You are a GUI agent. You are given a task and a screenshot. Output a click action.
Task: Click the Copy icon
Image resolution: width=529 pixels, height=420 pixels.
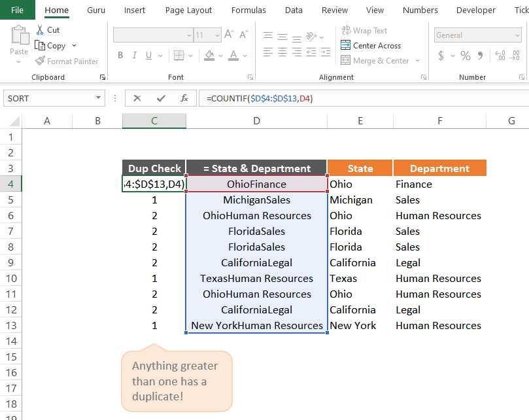pos(40,46)
